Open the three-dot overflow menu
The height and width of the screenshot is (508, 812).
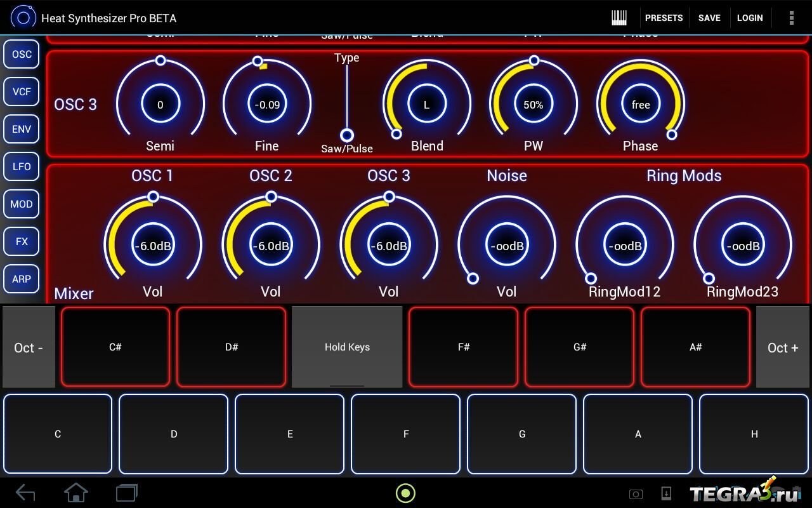(791, 18)
